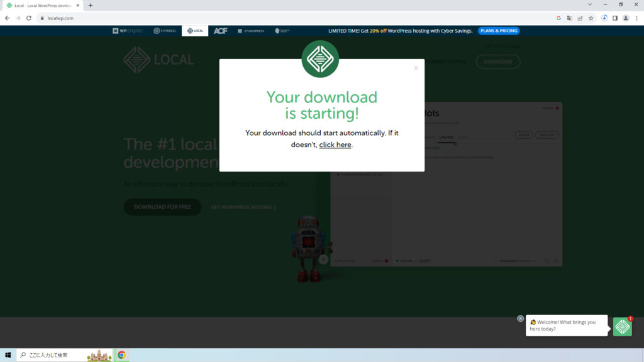
Task: Go back in browser history
Action: (8, 18)
